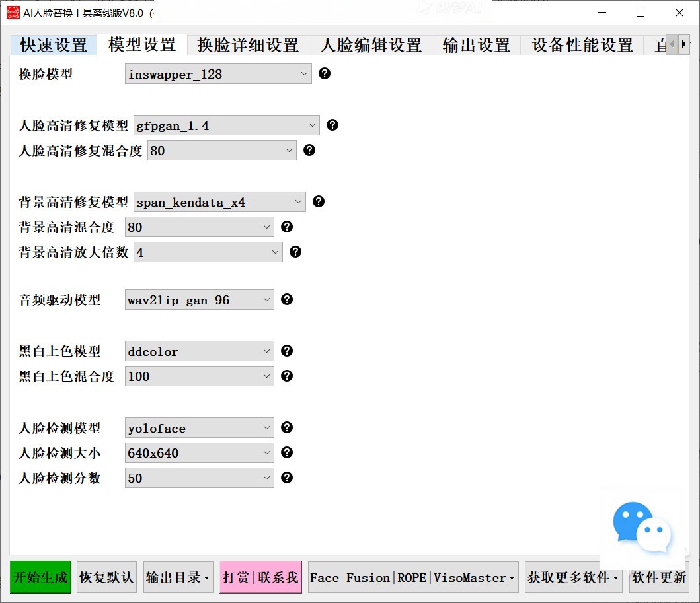Click the 软件更新 button
This screenshot has height=603, width=700.
(x=659, y=577)
